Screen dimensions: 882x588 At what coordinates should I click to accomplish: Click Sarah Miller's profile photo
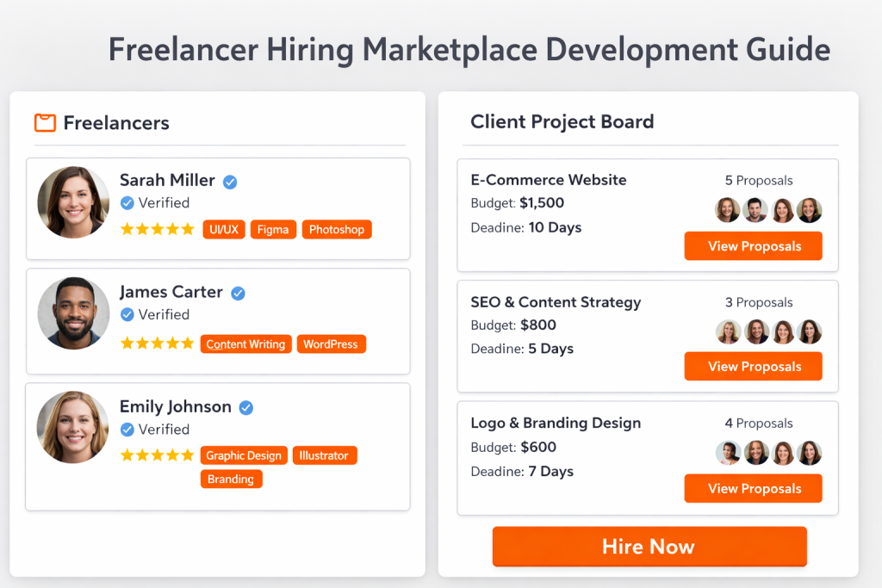pos(72,201)
